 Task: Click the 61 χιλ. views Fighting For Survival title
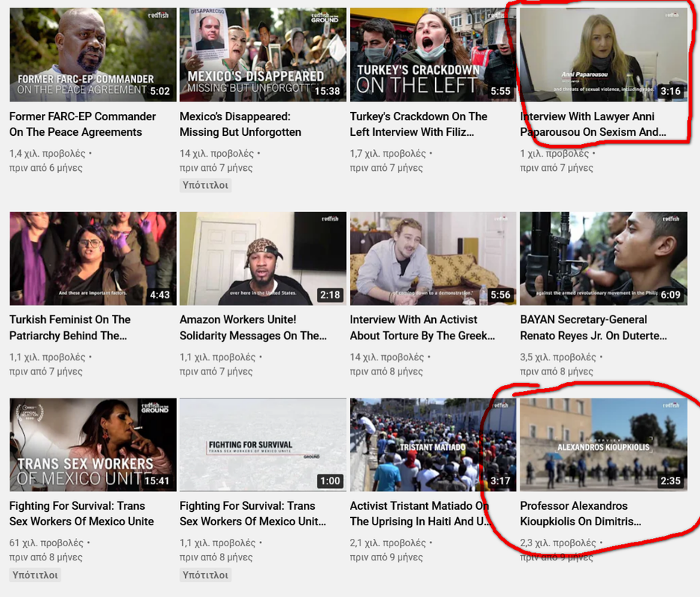coord(81,513)
